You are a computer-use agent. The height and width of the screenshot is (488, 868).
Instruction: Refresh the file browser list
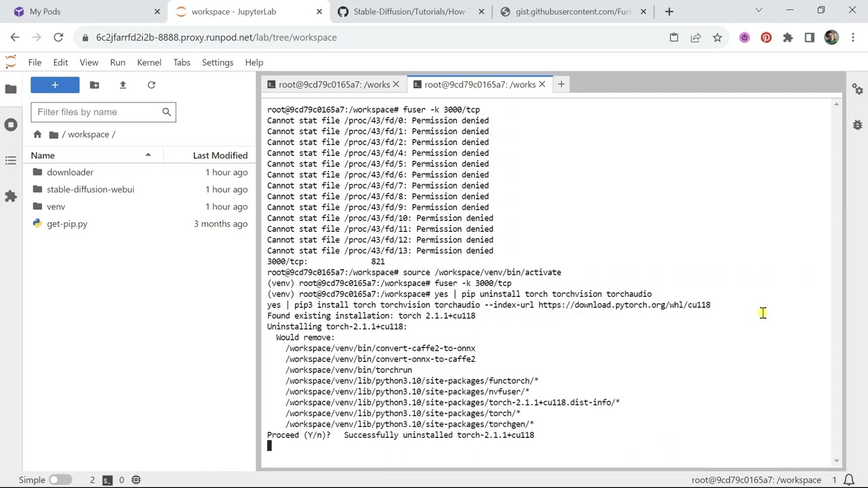pos(151,85)
